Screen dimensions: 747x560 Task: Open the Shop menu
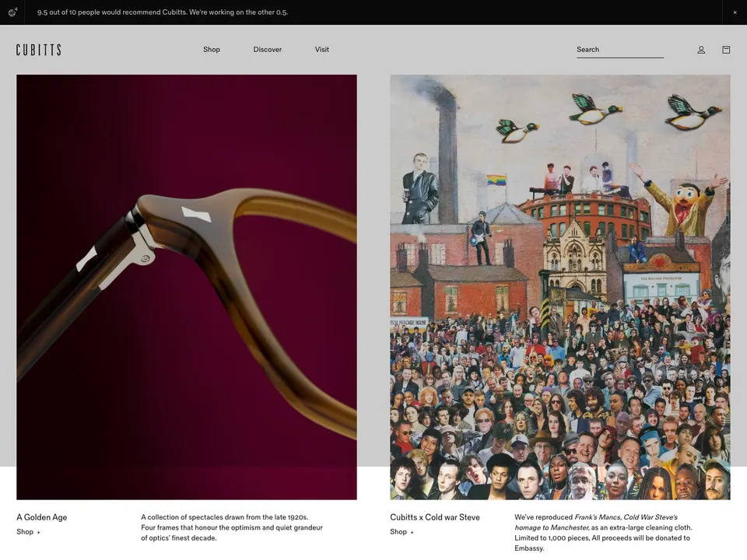click(212, 50)
